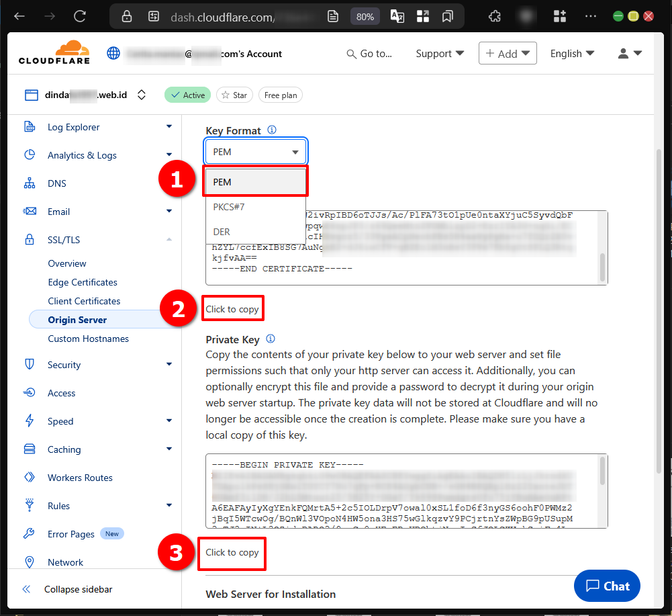Click the Cloudflare logo
The width and height of the screenshot is (672, 616).
click(x=54, y=52)
